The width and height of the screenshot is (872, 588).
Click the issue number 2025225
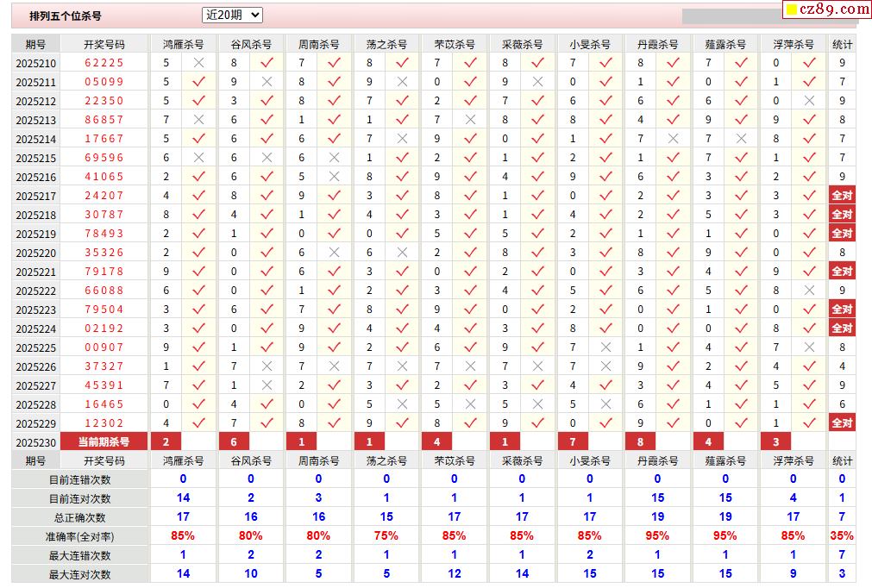click(x=36, y=348)
